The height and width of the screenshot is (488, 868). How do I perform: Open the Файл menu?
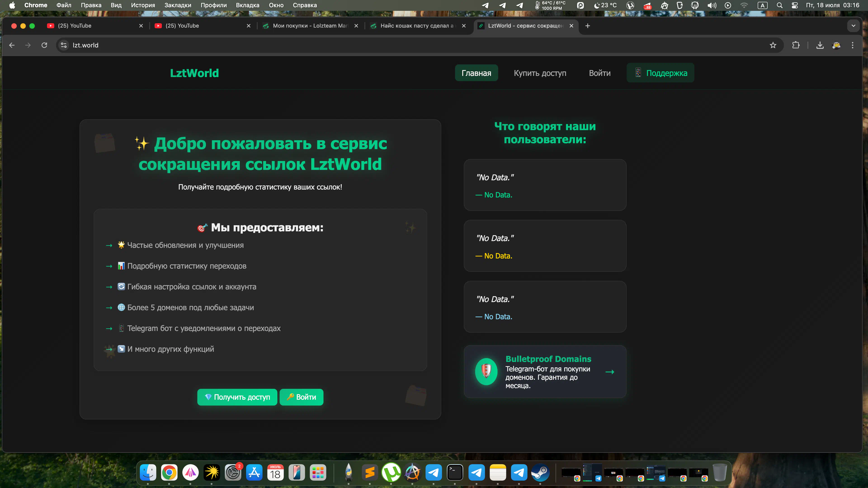64,5
